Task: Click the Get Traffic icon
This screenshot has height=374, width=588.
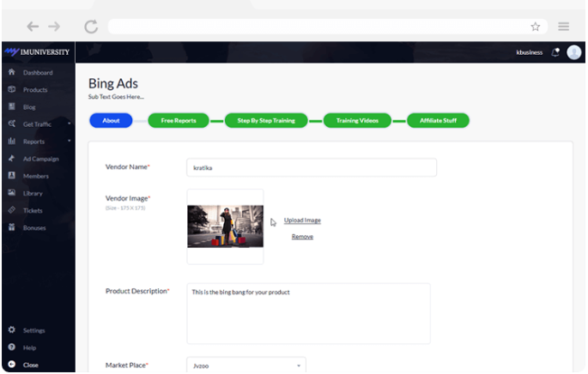Action: (12, 124)
